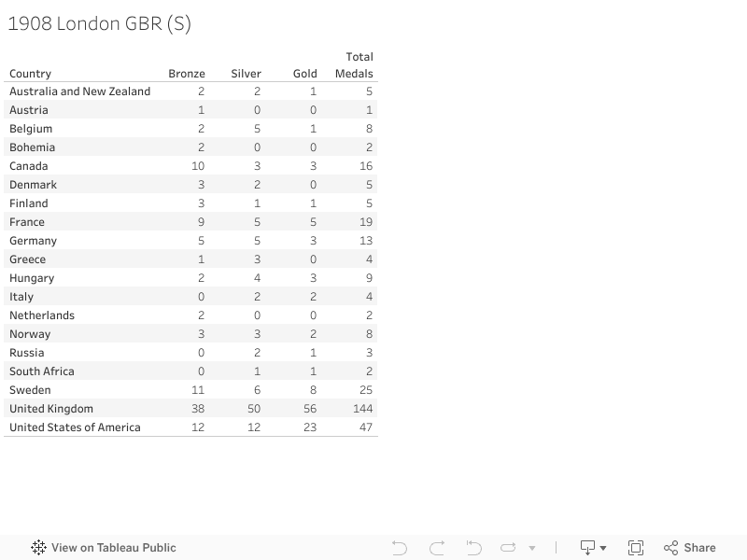The height and width of the screenshot is (560, 747).
Task: Click United States of America gold value
Action: point(310,427)
